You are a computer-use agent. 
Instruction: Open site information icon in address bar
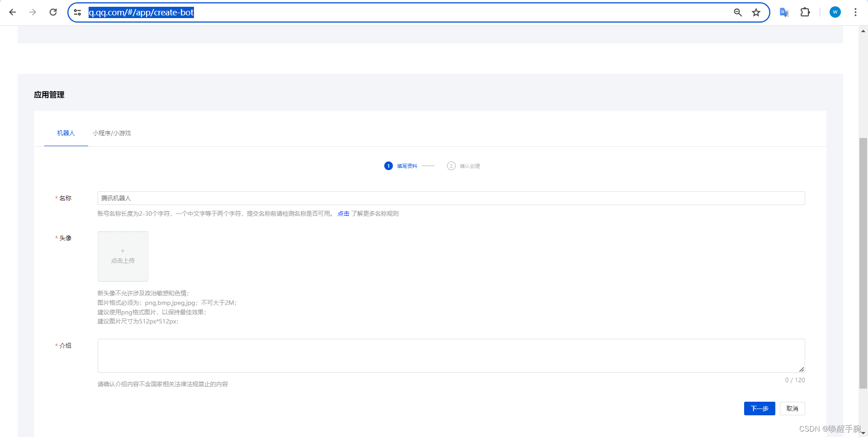[78, 12]
